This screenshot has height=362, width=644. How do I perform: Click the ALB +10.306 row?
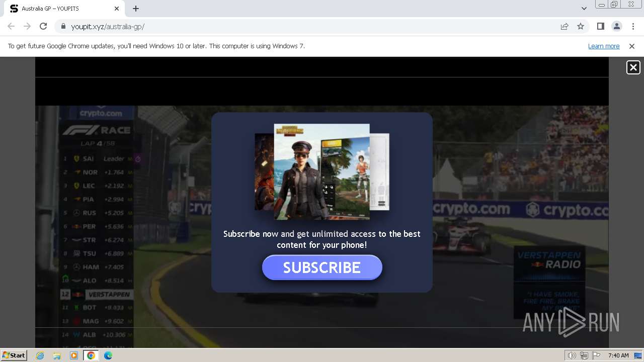(97, 335)
